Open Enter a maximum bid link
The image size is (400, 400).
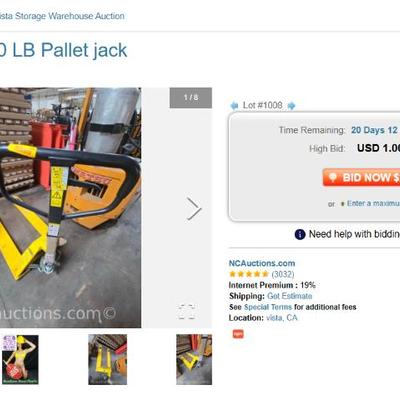pyautogui.click(x=373, y=203)
